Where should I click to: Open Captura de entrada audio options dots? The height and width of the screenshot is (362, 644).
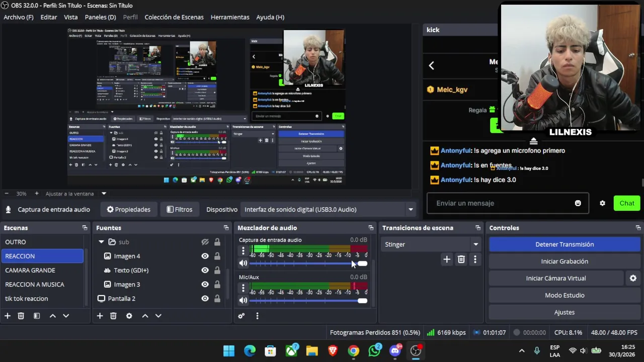point(244,250)
